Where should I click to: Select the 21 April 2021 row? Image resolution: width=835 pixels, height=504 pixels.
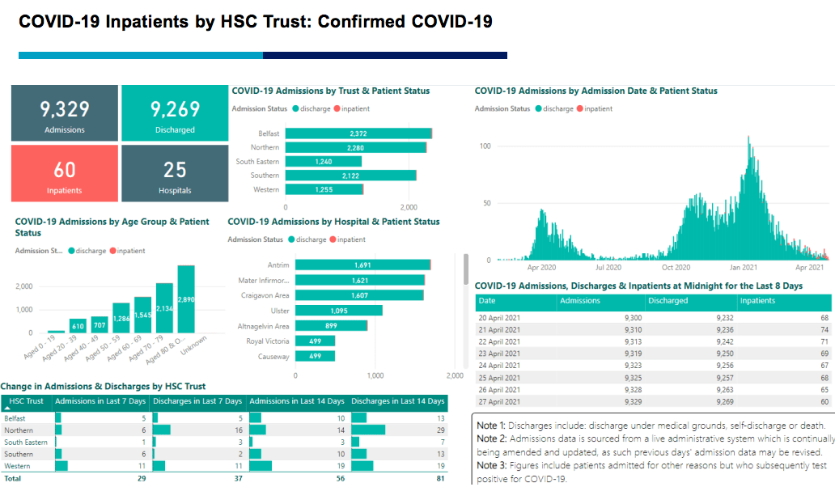click(x=654, y=330)
